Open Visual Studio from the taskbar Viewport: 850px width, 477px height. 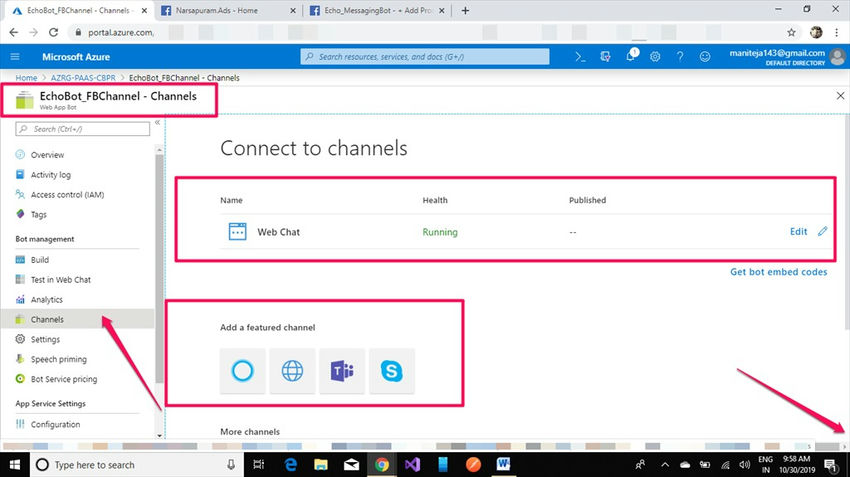412,465
